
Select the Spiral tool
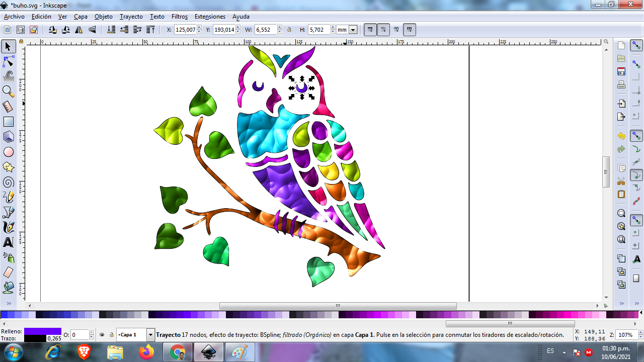coord(8,182)
